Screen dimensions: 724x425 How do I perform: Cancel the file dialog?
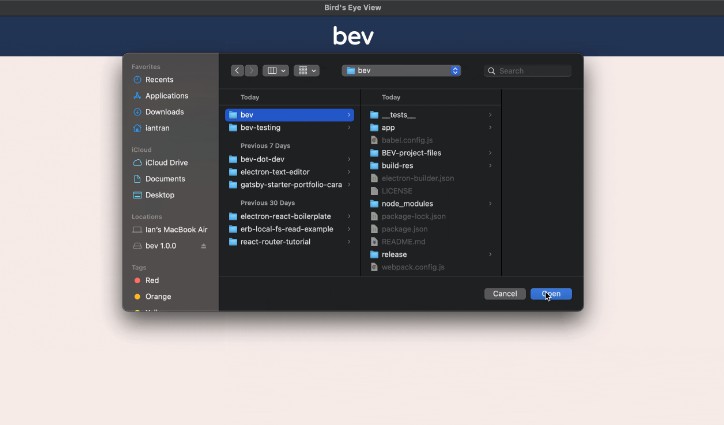[x=505, y=294]
